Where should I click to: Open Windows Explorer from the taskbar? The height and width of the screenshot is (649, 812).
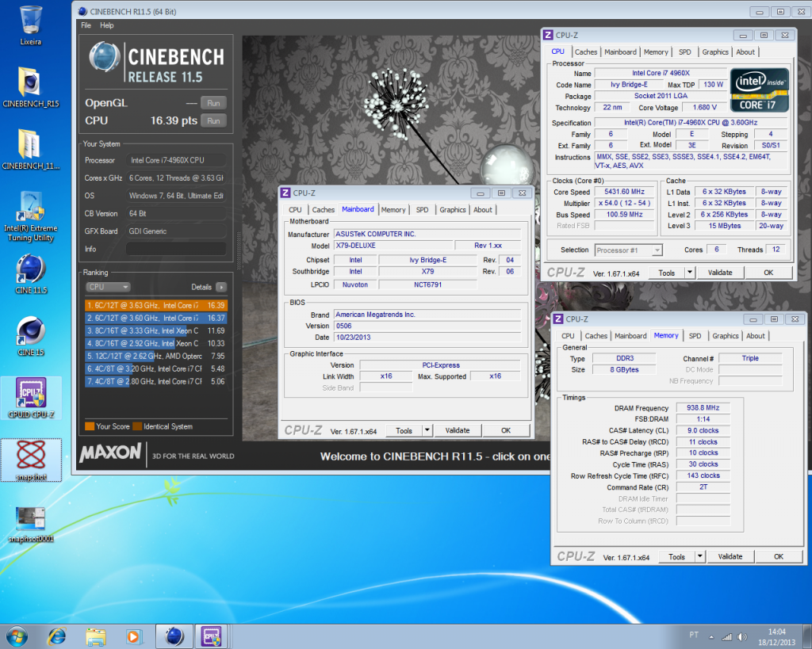coord(95,636)
